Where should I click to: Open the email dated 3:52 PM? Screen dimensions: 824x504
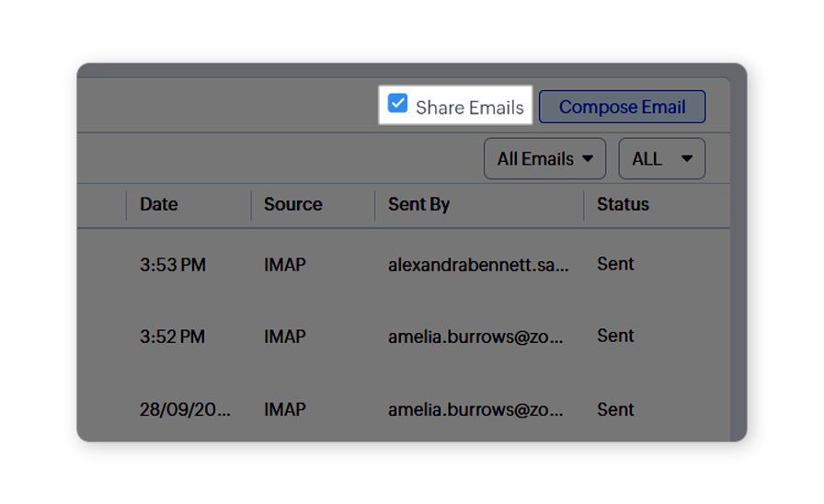(x=173, y=337)
